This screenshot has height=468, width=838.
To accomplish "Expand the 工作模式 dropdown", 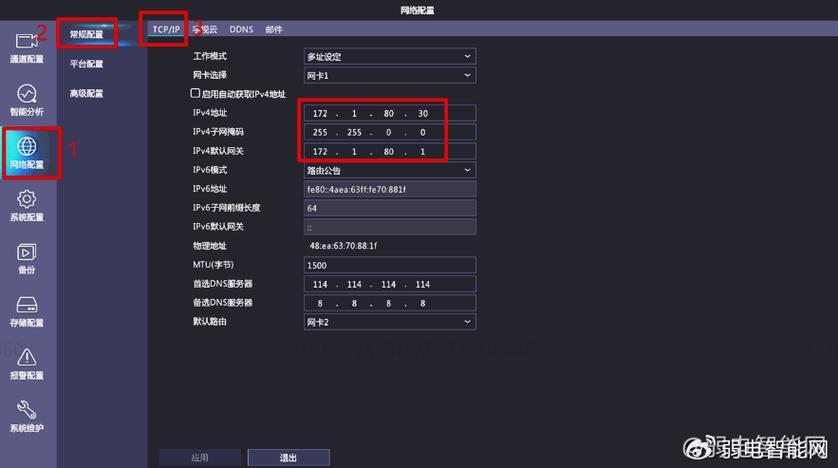I will coord(390,57).
